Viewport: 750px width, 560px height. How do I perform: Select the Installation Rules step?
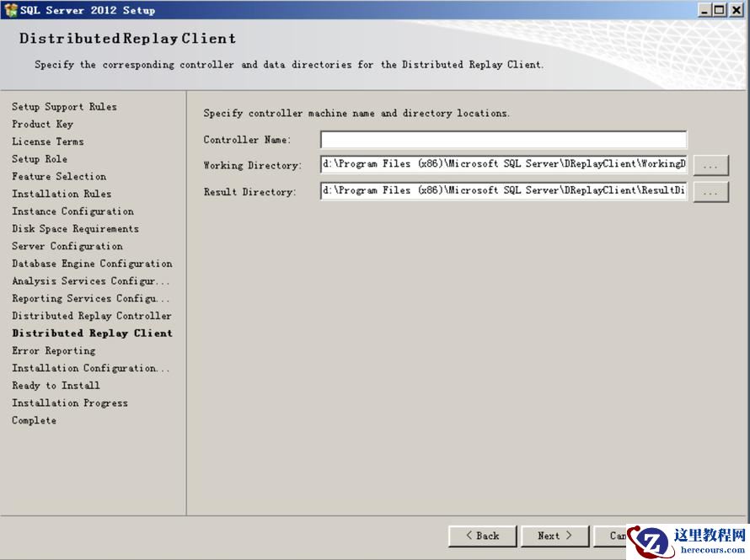(62, 194)
